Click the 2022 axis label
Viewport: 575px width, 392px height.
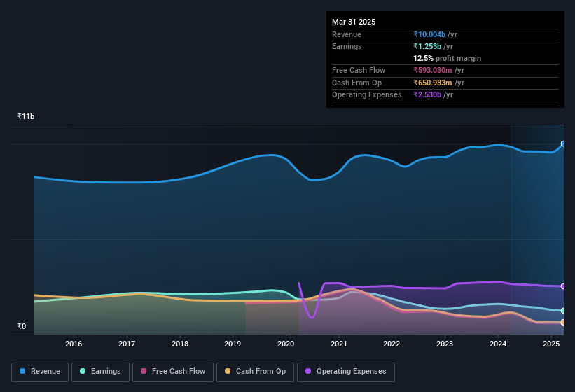[x=392, y=344]
